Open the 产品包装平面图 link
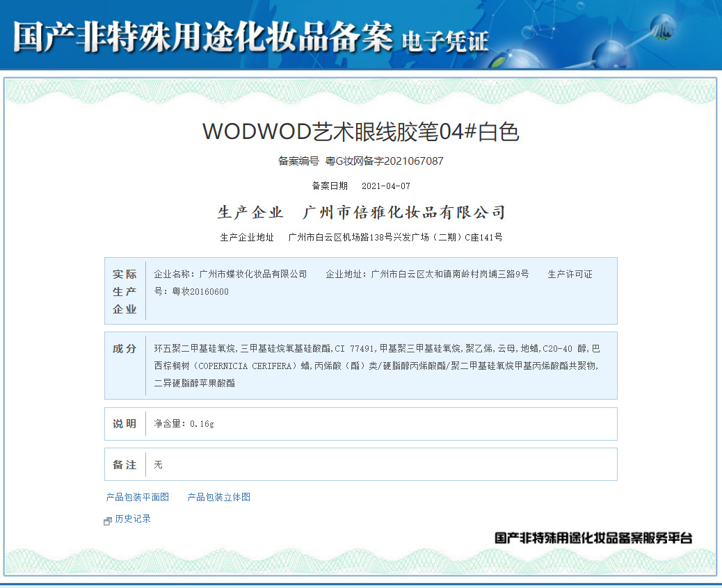Image resolution: width=722 pixels, height=588 pixels. pos(137,497)
